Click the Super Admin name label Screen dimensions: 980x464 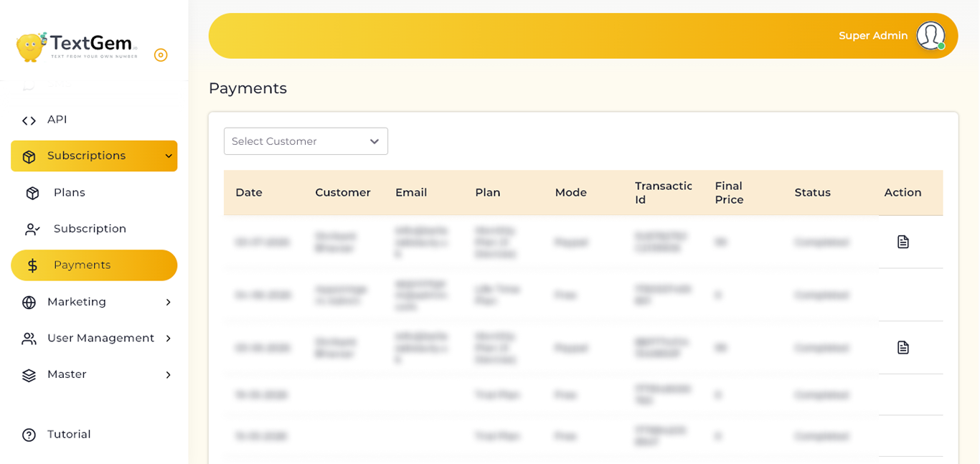pyautogui.click(x=873, y=36)
